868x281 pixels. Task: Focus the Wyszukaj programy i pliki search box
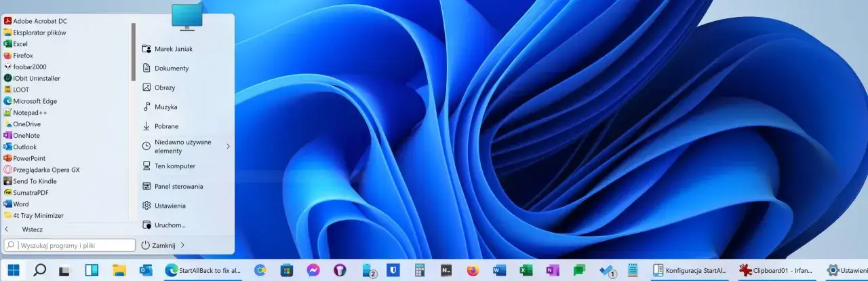click(x=70, y=245)
